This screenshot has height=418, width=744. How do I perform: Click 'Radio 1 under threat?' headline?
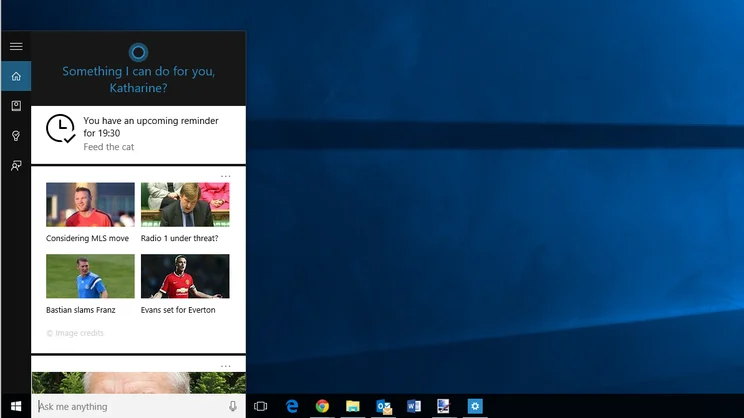pyautogui.click(x=179, y=238)
